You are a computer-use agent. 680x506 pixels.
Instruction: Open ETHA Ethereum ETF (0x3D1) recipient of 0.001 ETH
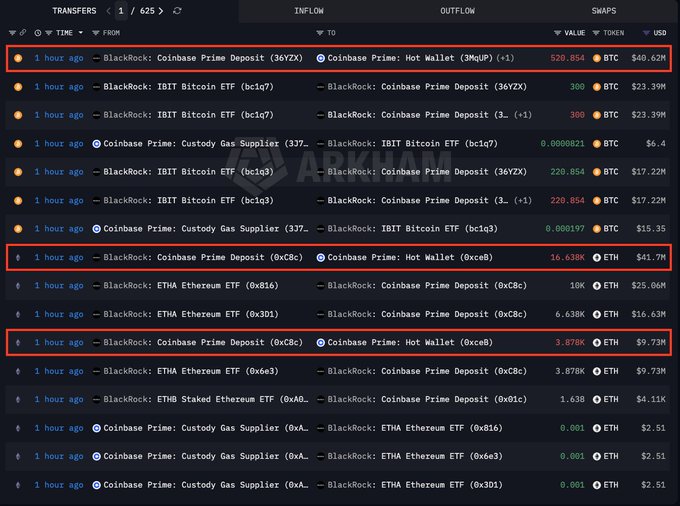tap(415, 485)
